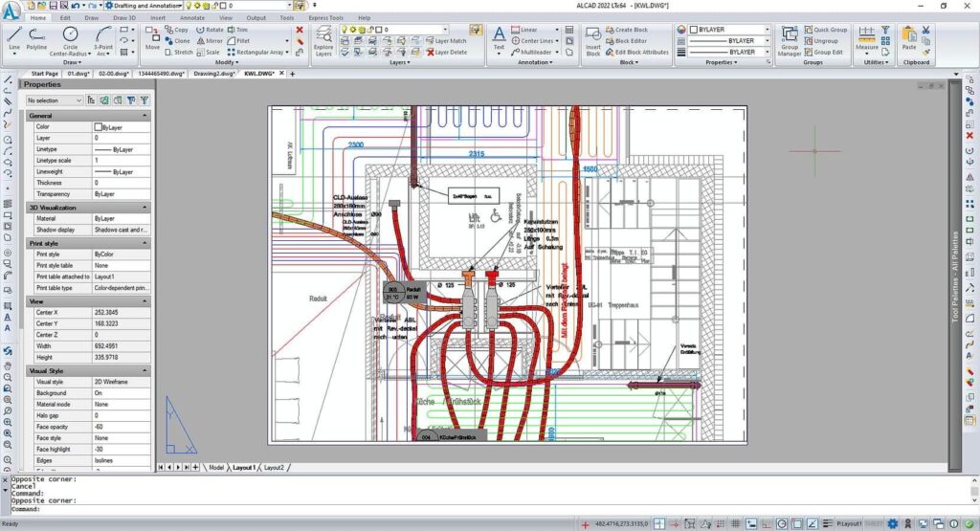Select the Polyline tool

pos(37,40)
